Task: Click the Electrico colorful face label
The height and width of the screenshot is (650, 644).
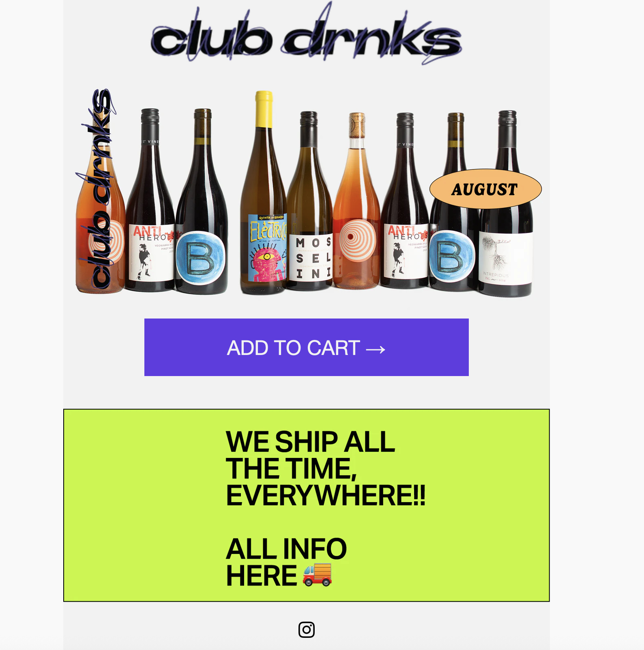Action: click(x=268, y=248)
